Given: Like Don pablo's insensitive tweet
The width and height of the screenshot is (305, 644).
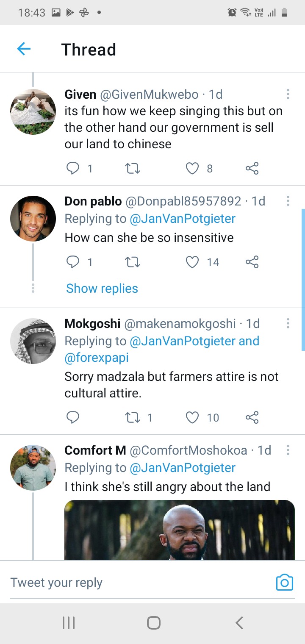Looking at the screenshot, I should click(x=192, y=262).
